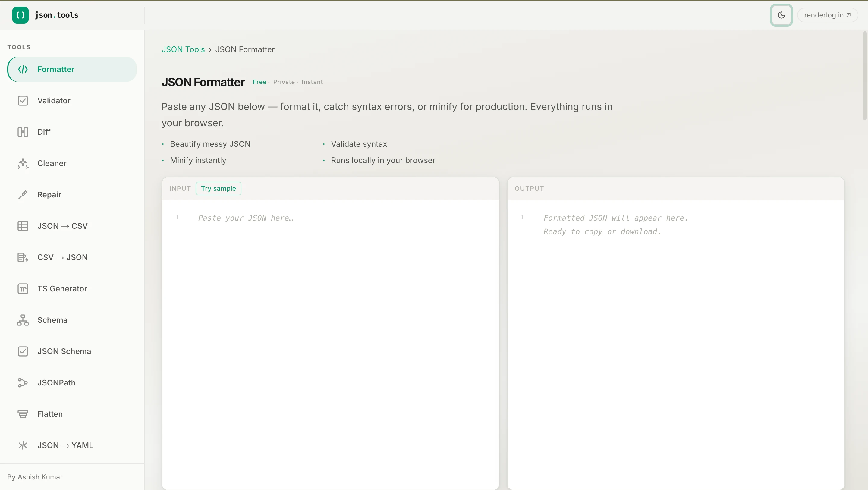The height and width of the screenshot is (490, 868).
Task: Click the json.tools logo icon
Action: click(x=20, y=15)
